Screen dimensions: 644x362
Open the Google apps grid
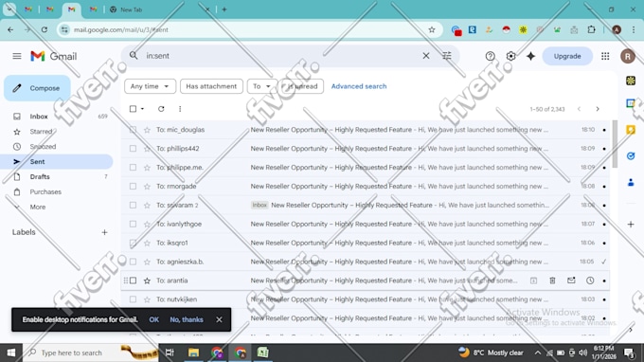tap(605, 56)
